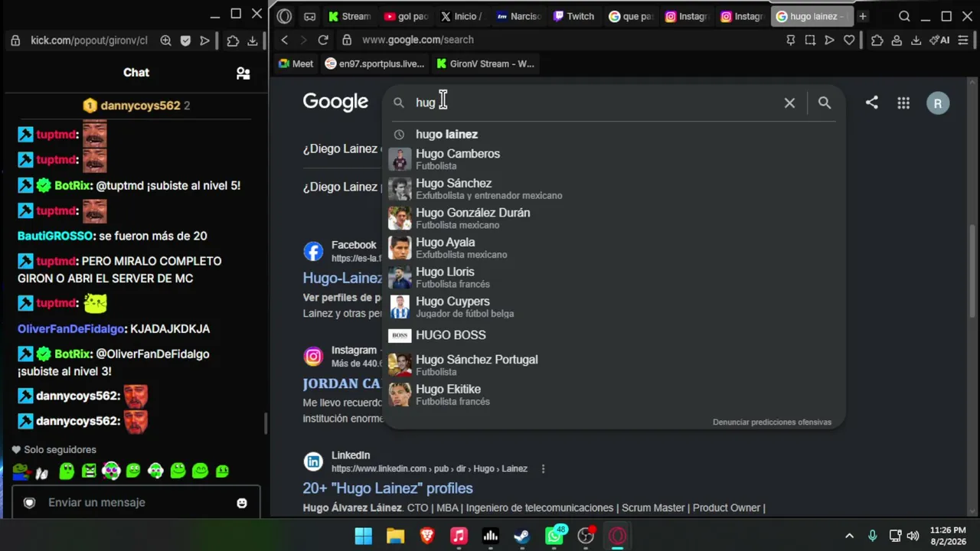Open the en97.sportplus.live bookmark

point(374,64)
